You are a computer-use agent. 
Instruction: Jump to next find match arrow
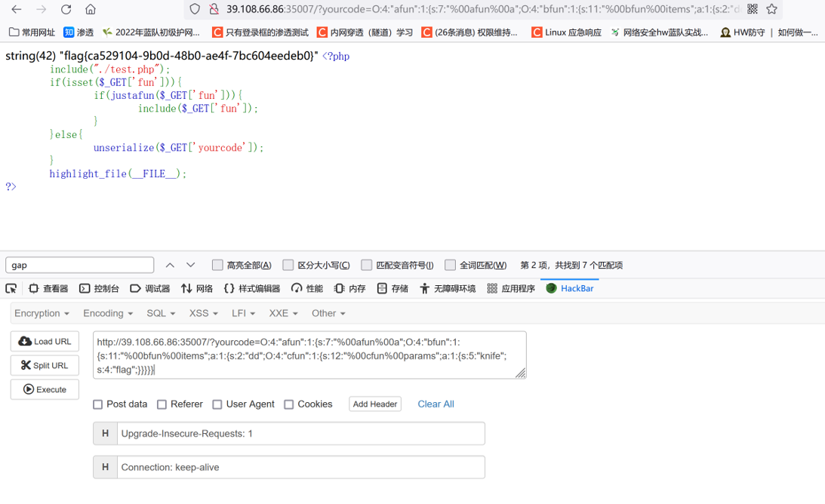(190, 265)
